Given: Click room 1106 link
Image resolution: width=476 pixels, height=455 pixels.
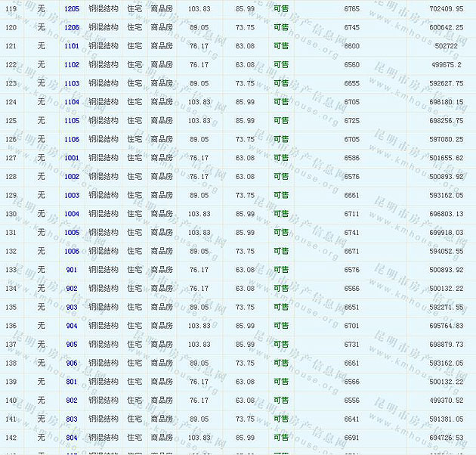Looking at the screenshot, I should coord(72,140).
